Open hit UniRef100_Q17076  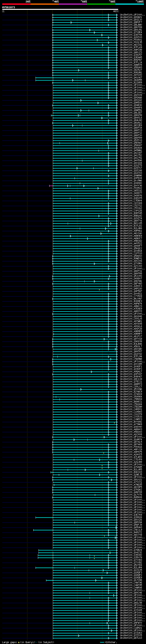131,495
